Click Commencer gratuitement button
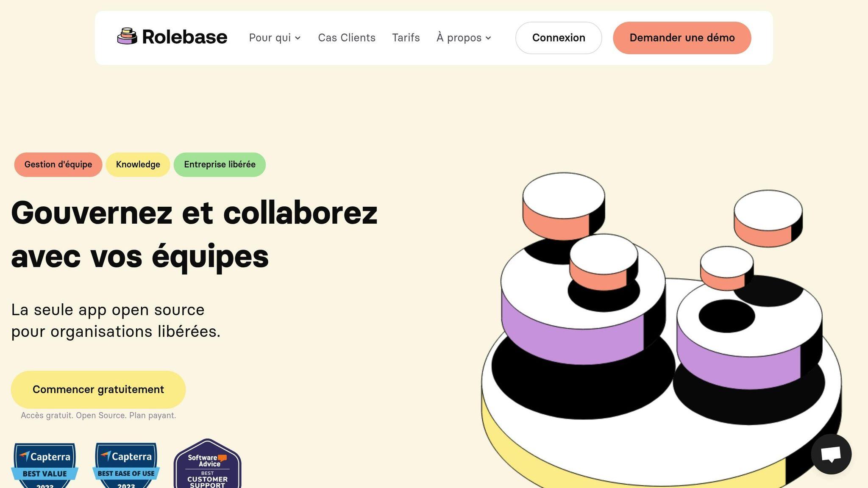 coord(98,390)
